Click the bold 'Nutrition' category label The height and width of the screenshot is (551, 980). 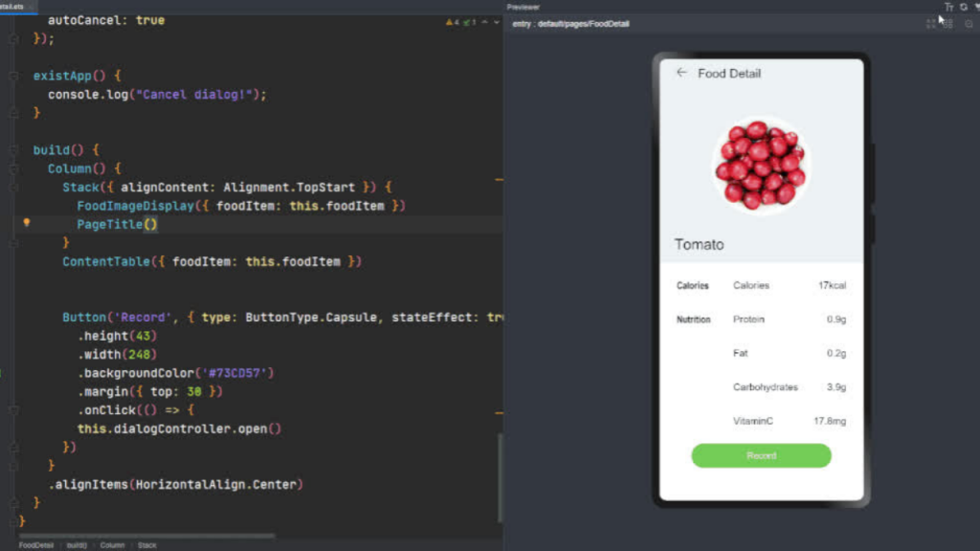coord(693,320)
